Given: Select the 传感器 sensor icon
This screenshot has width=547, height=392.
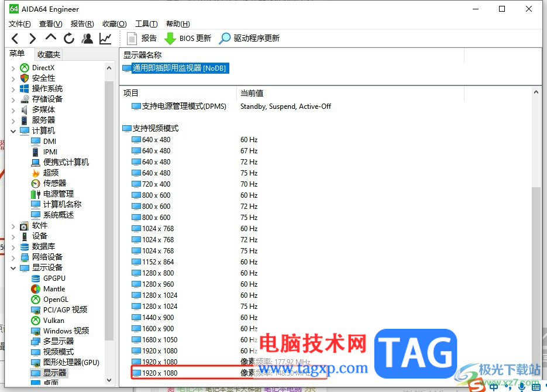Looking at the screenshot, I should (x=36, y=184).
